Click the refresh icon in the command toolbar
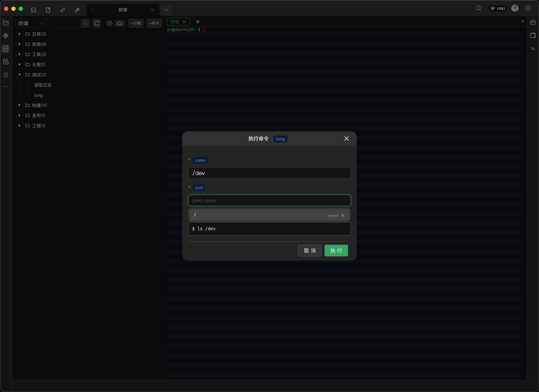This screenshot has height=392, width=539. [97, 23]
